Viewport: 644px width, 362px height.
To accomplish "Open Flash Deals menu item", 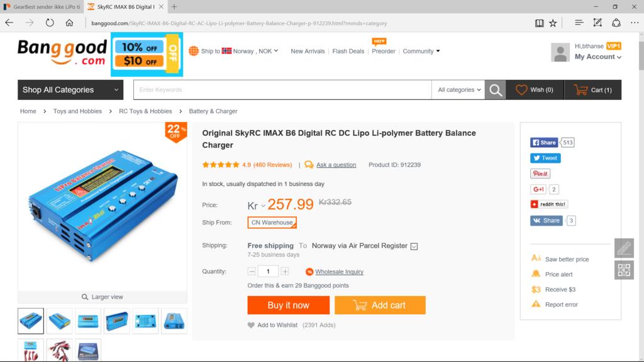I will [x=348, y=51].
